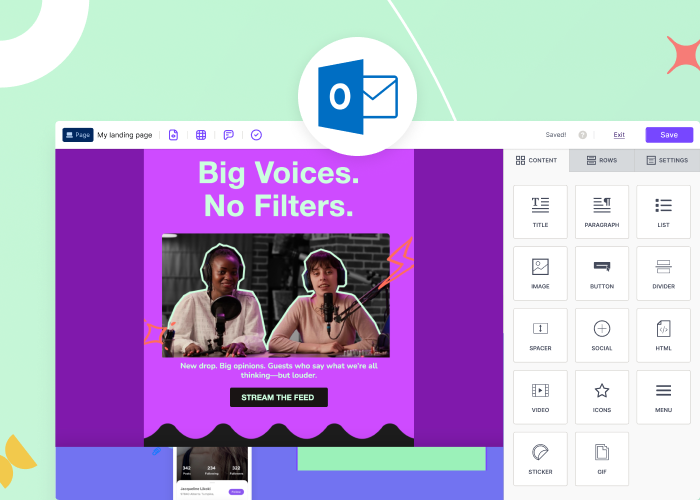This screenshot has height=500, width=700.
Task: Add a List content block
Action: tap(663, 212)
